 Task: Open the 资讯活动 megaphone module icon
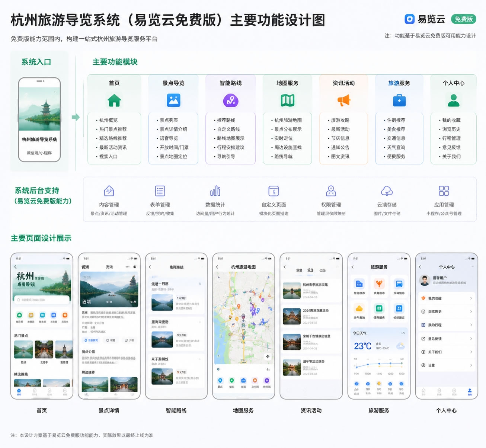tap(343, 100)
